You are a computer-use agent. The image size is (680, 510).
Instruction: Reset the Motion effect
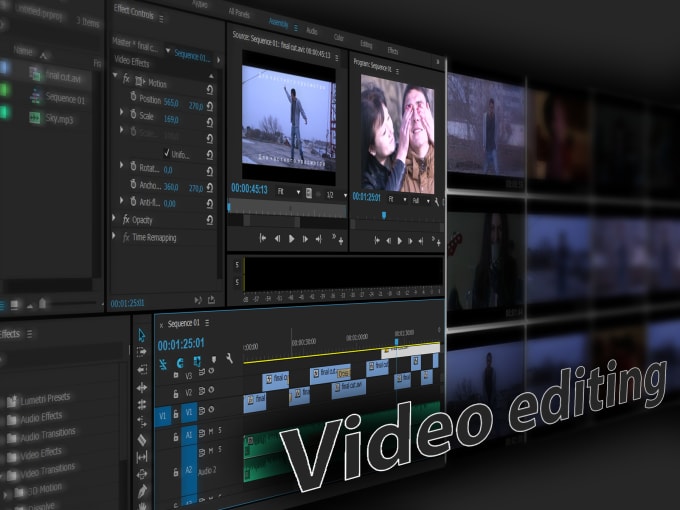pyautogui.click(x=210, y=89)
